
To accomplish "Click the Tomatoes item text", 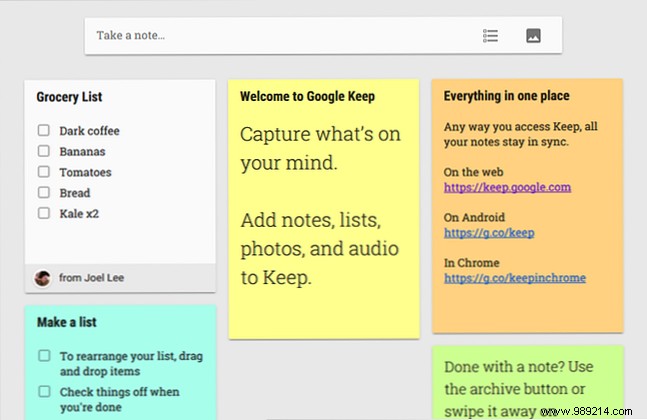I will coord(85,172).
